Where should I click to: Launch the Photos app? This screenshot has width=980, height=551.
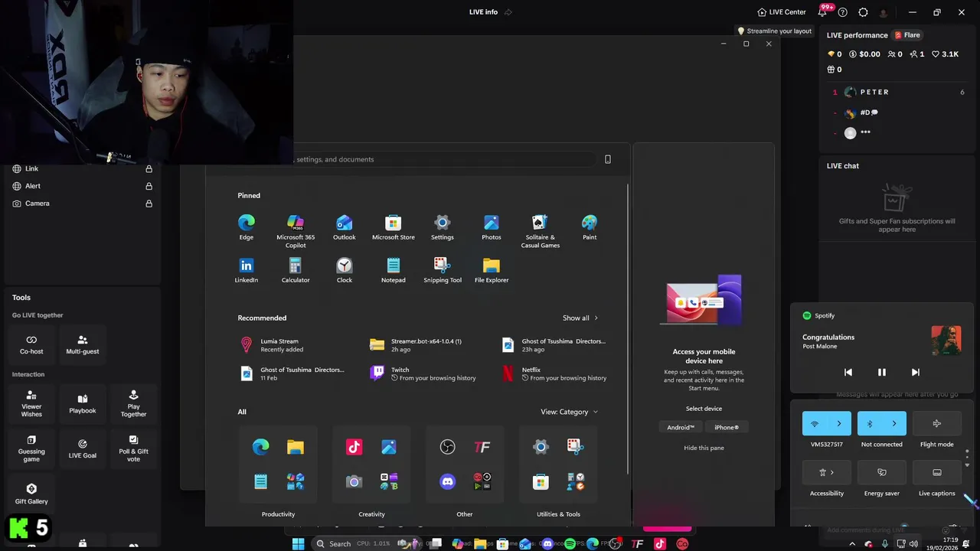492,227
